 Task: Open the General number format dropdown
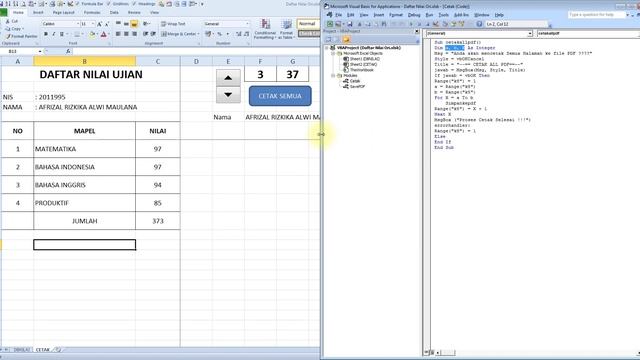click(247, 24)
